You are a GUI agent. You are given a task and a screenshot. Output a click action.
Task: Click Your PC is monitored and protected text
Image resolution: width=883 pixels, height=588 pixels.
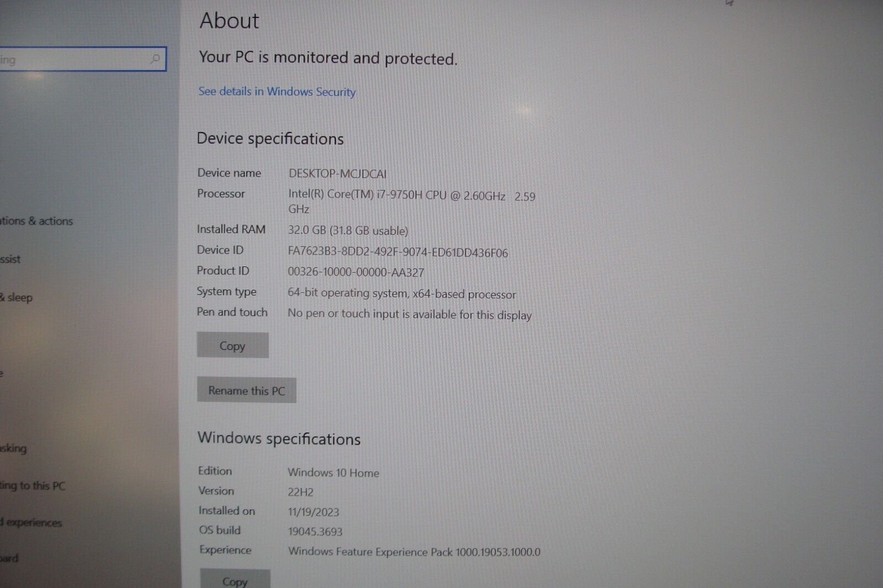coord(328,57)
